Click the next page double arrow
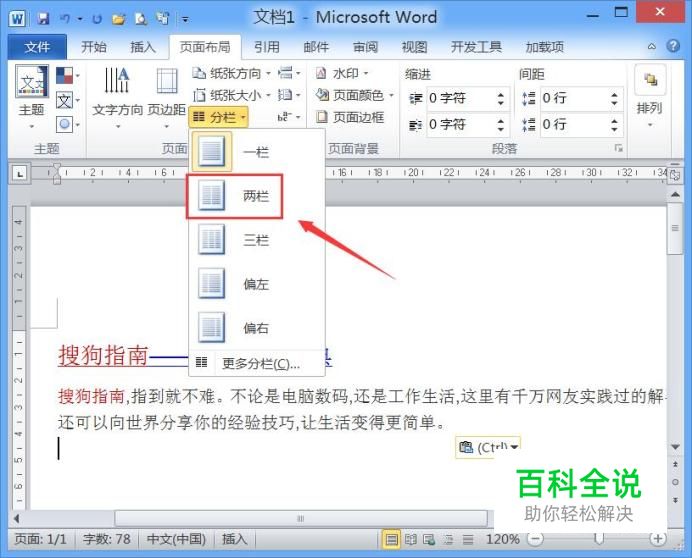 click(675, 500)
